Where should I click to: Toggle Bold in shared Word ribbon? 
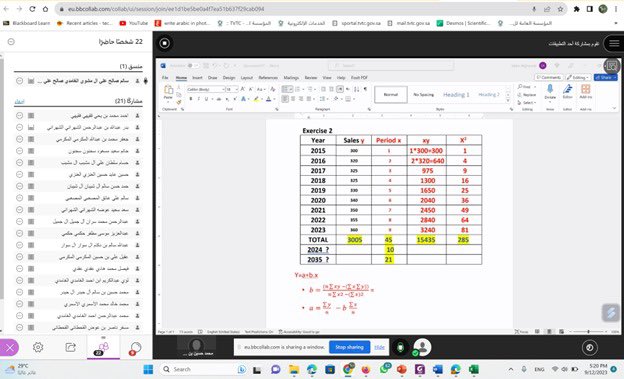click(x=191, y=99)
